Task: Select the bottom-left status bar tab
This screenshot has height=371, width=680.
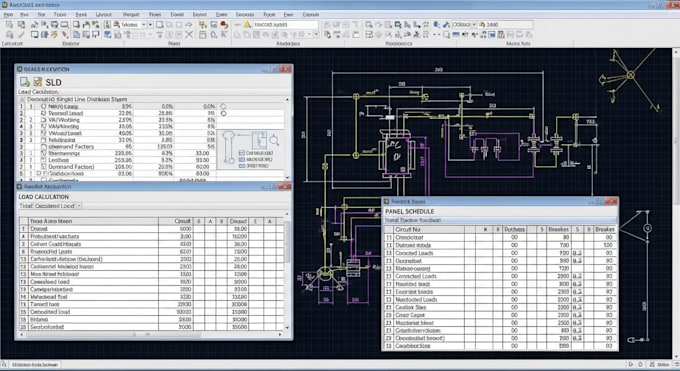Action: [35, 364]
